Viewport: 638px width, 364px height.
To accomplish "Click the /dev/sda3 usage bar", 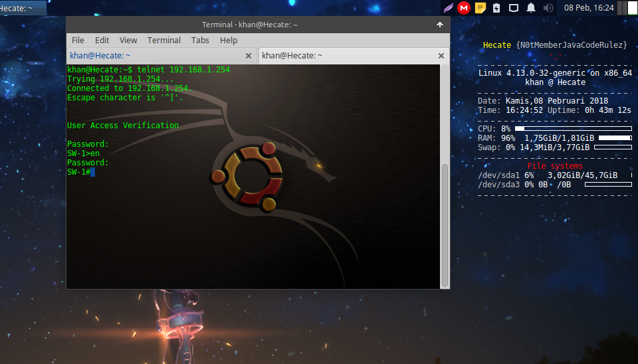I will (608, 185).
